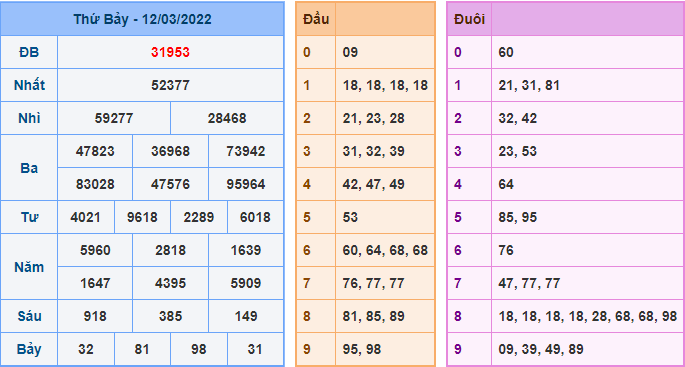The height and width of the screenshot is (367, 685).
Task: Select the Bảy row label
Action: click(x=29, y=350)
